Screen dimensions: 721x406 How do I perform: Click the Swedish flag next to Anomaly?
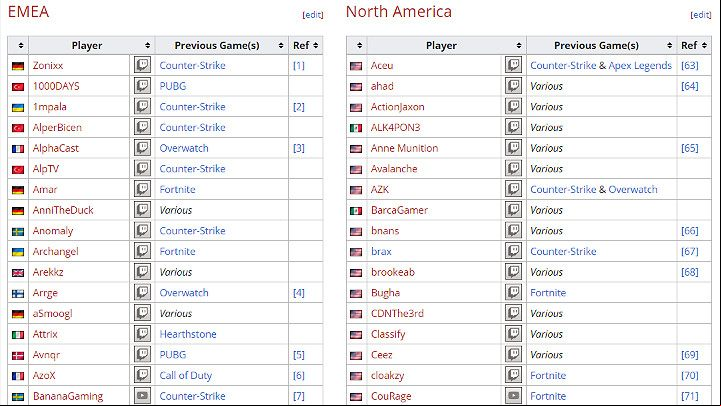tap(18, 232)
